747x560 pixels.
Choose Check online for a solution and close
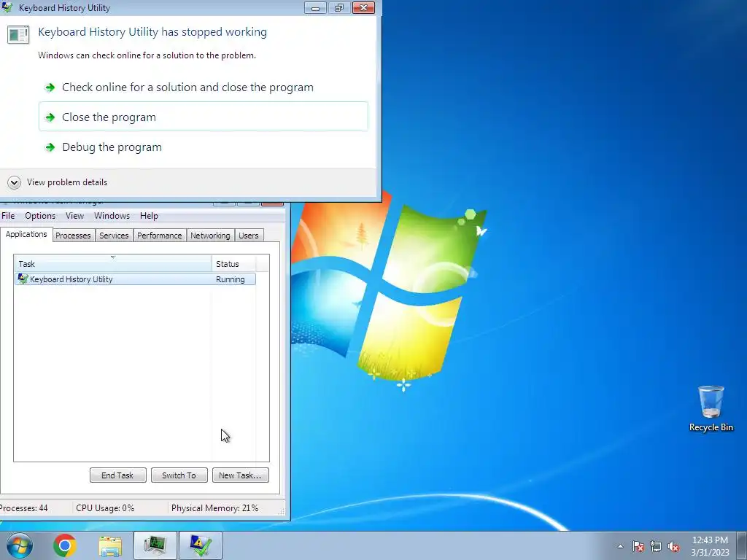[x=203, y=87]
